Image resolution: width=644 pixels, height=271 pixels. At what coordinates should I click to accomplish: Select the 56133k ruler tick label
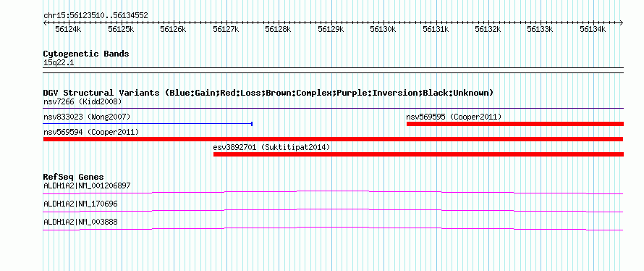(540, 30)
